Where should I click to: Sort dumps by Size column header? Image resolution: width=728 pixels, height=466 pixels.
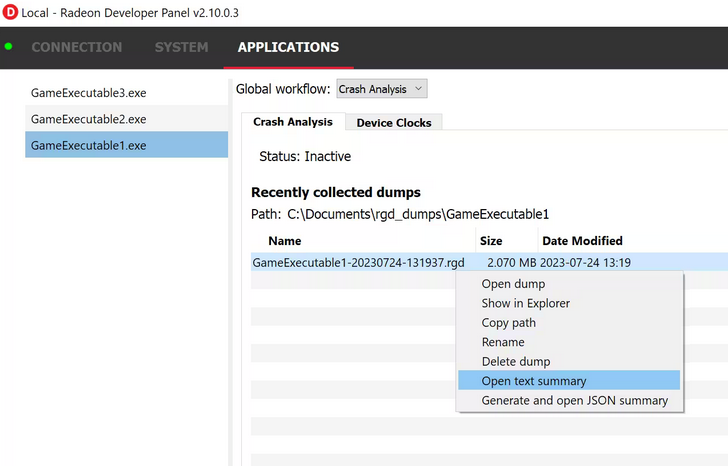point(491,241)
